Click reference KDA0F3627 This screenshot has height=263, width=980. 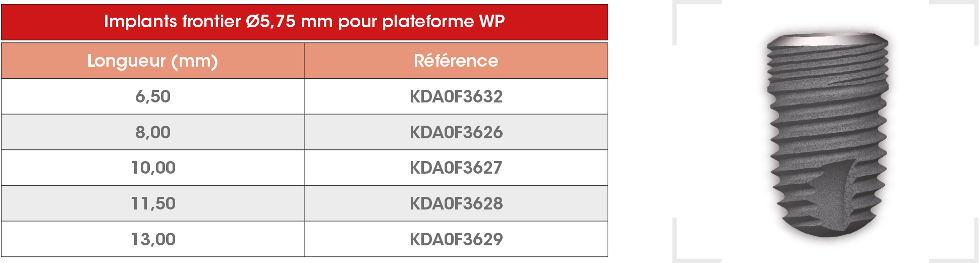[456, 168]
